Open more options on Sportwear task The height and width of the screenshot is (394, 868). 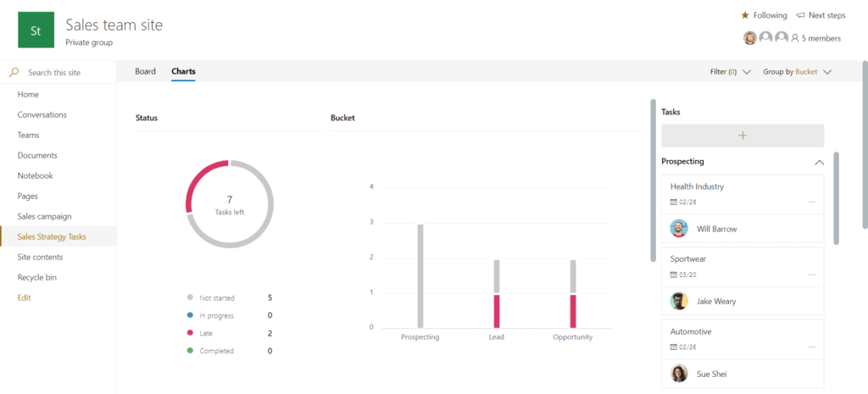811,275
